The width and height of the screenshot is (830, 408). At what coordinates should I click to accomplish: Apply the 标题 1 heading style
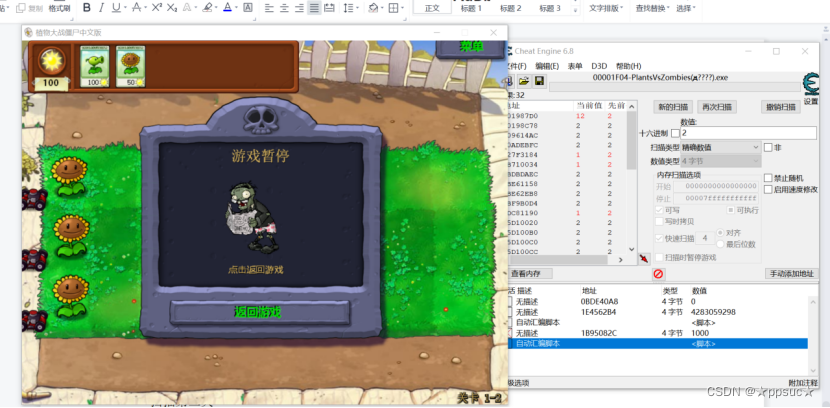pyautogui.click(x=471, y=8)
